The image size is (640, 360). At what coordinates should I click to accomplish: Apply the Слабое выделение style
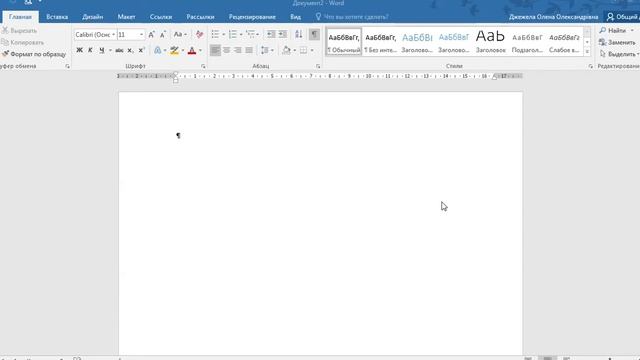pyautogui.click(x=564, y=42)
